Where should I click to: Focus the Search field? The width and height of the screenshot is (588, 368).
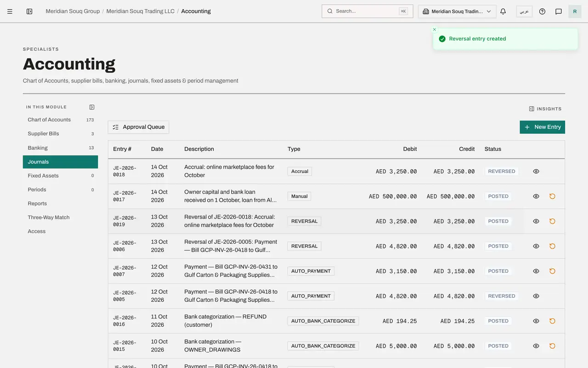pos(367,11)
